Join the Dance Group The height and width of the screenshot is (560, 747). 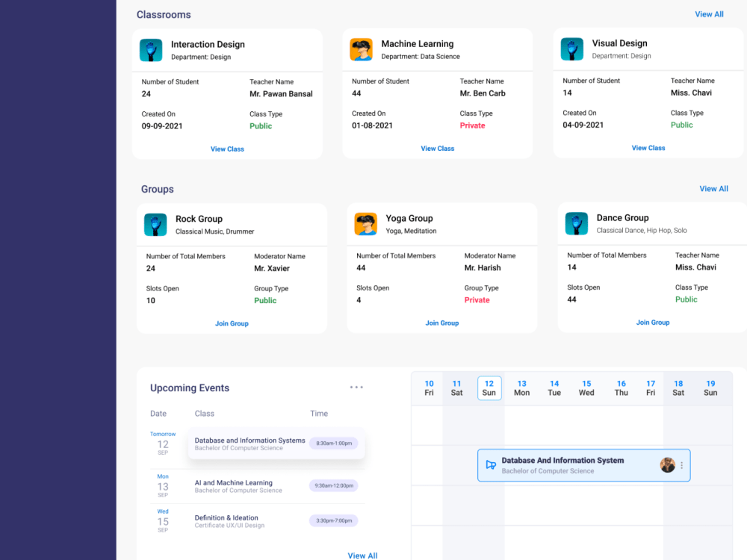[x=653, y=323]
